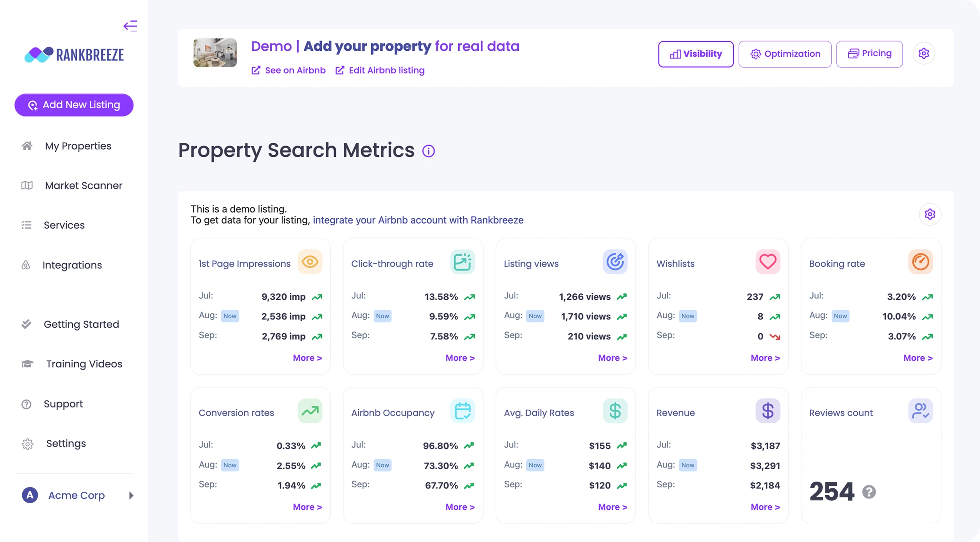The image size is (980, 542).
Task: Click the Reviews count user icon
Action: (920, 411)
